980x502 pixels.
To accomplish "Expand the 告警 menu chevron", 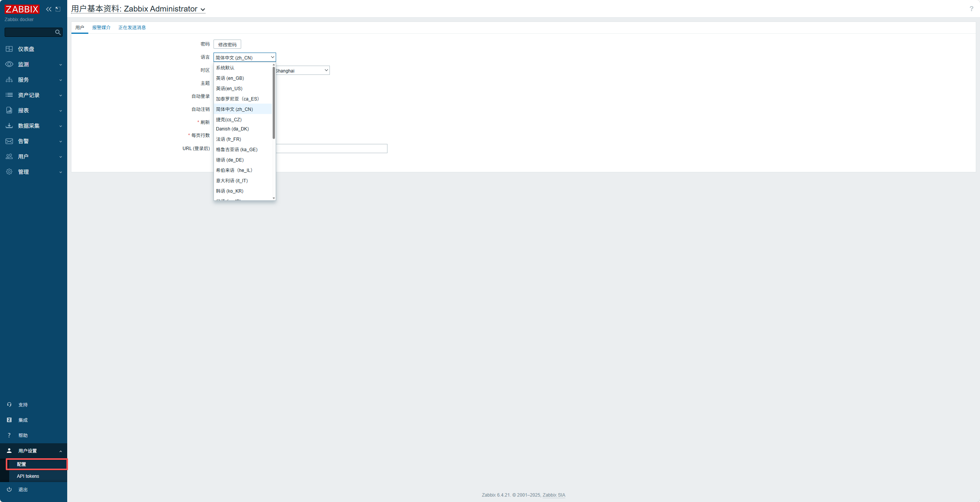I will click(61, 141).
